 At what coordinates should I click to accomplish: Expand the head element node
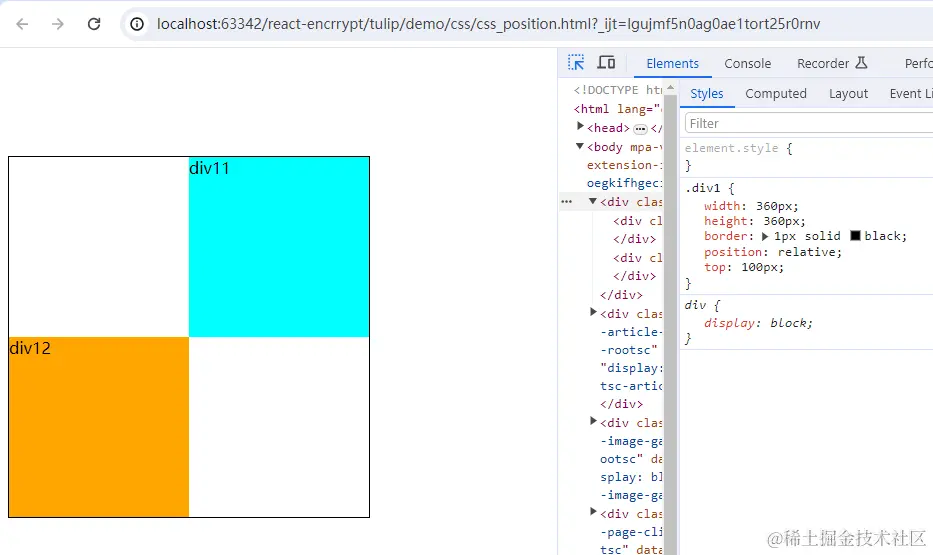[580, 126]
